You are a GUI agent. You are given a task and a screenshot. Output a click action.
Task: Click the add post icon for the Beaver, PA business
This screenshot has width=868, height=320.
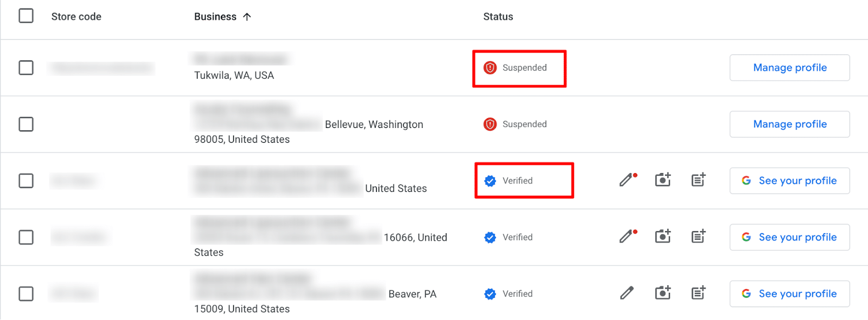coord(698,293)
